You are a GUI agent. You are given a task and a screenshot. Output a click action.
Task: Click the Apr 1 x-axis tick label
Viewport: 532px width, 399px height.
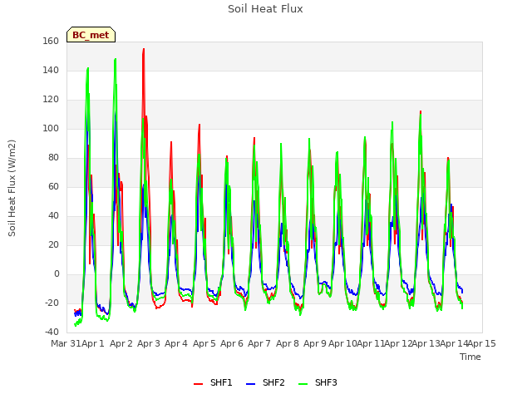coord(93,343)
